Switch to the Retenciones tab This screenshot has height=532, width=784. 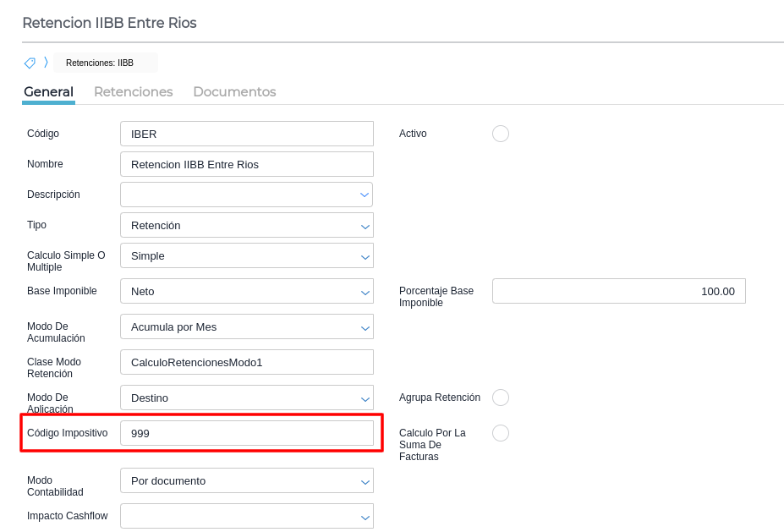(x=133, y=91)
